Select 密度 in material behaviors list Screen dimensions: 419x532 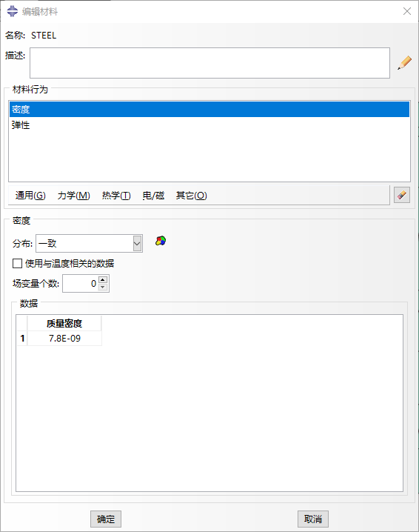click(209, 109)
